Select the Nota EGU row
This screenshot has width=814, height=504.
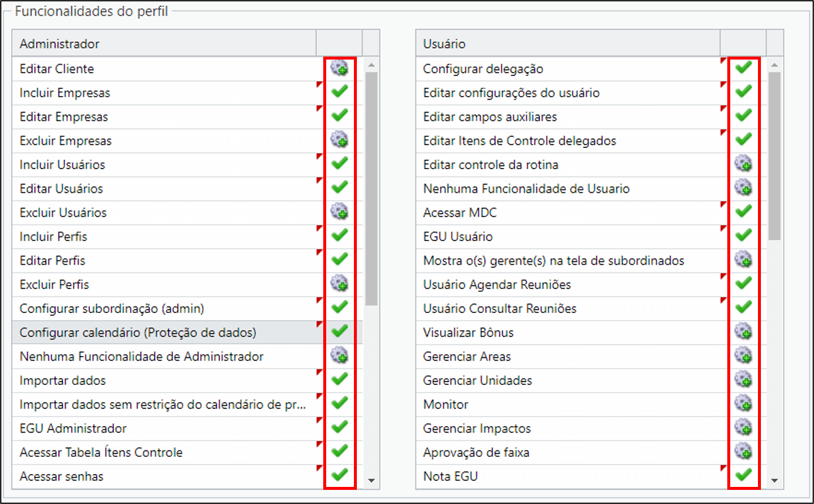tap(591, 476)
